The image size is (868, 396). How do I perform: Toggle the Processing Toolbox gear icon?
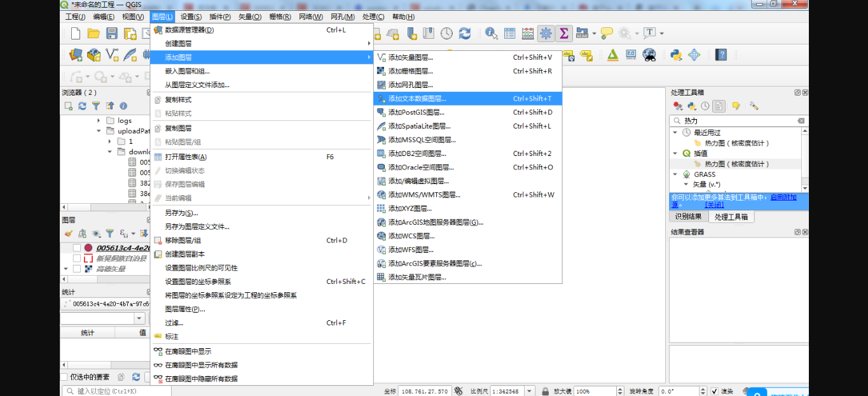(546, 34)
